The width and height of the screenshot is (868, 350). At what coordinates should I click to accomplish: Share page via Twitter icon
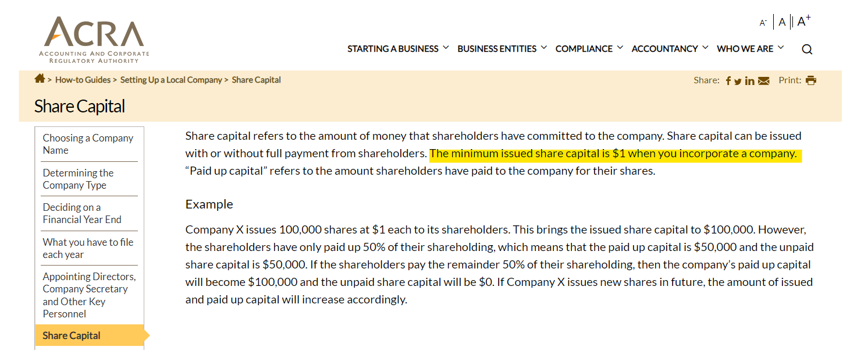point(738,82)
